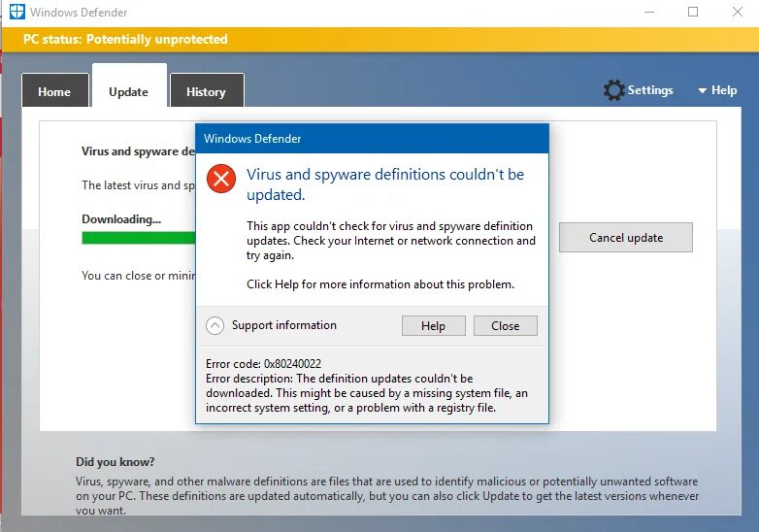759x532 pixels.
Task: Click the 'Downloading...' status text
Action: [121, 219]
